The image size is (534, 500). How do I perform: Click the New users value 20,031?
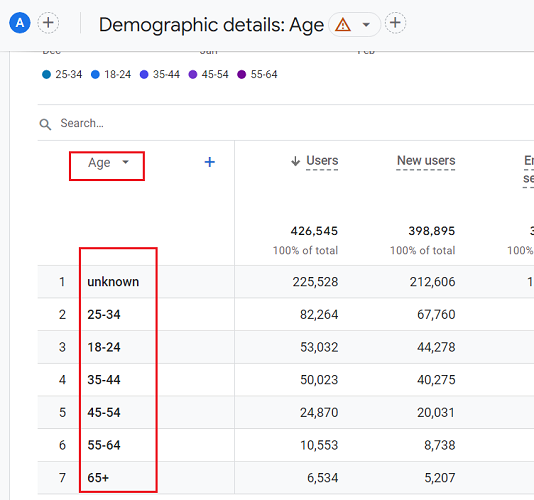436,412
